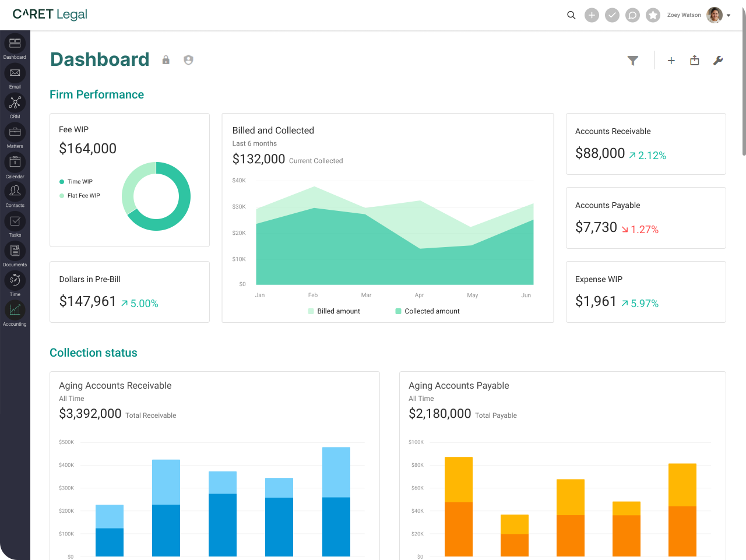Open the Tasks sidebar icon

click(15, 221)
